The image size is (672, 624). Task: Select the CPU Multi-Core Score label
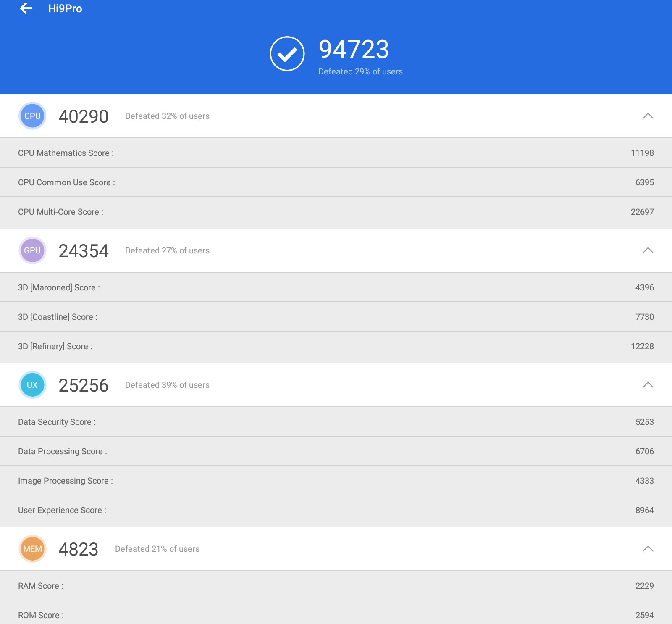point(60,212)
